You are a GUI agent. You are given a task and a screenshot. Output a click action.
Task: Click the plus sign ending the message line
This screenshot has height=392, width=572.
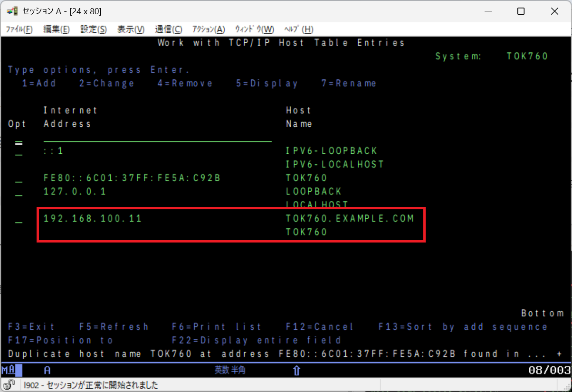click(559, 354)
